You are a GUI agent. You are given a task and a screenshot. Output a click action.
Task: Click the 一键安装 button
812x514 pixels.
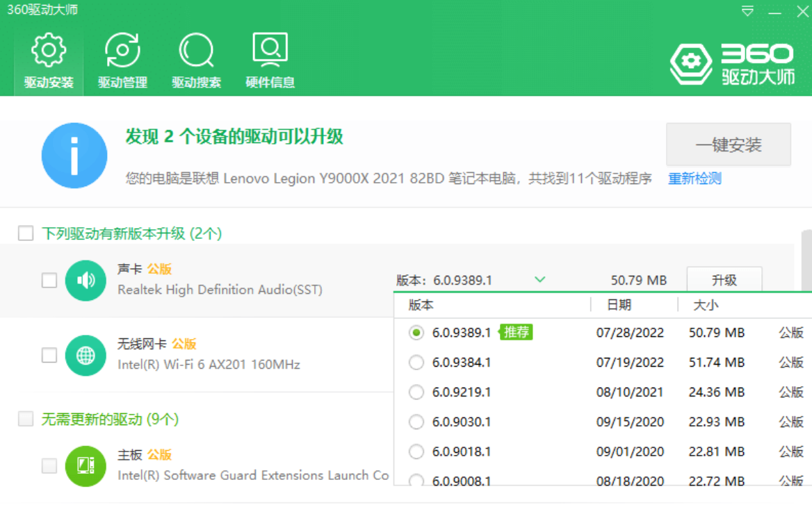(x=728, y=144)
